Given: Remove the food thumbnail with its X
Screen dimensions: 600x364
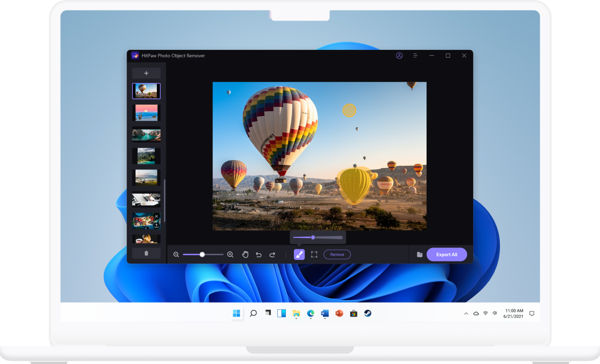Looking at the screenshot, I should coord(157,216).
